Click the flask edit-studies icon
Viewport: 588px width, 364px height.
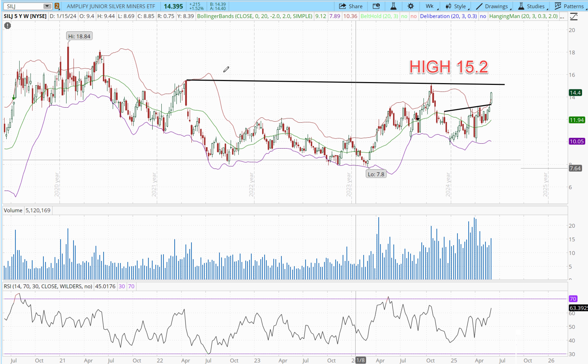[394, 6]
